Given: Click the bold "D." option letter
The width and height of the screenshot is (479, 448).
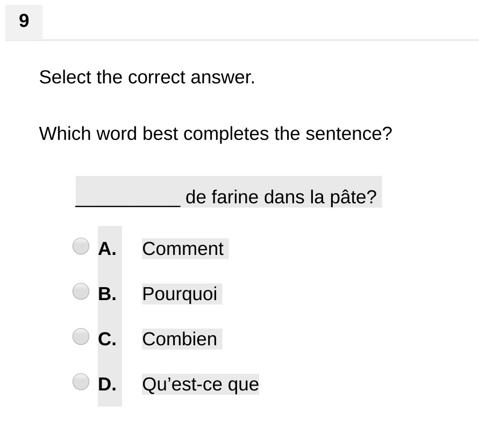Looking at the screenshot, I should coord(107,385).
